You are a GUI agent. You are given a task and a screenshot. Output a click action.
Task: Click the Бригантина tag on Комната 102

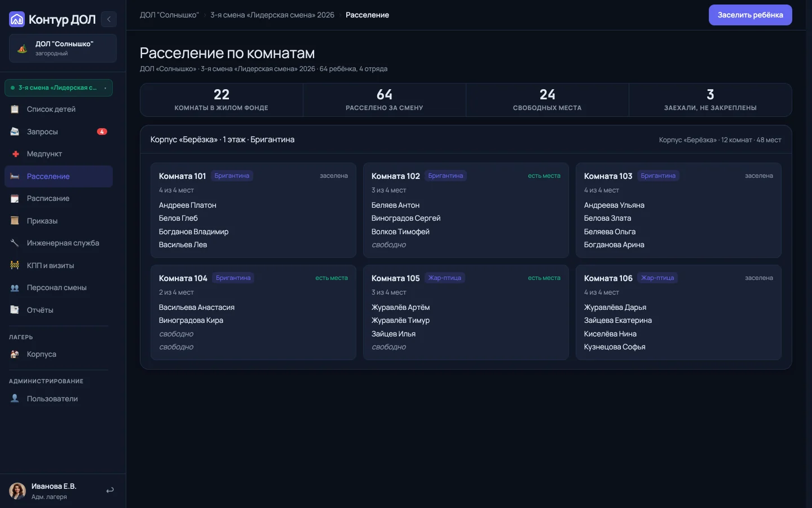click(x=445, y=176)
